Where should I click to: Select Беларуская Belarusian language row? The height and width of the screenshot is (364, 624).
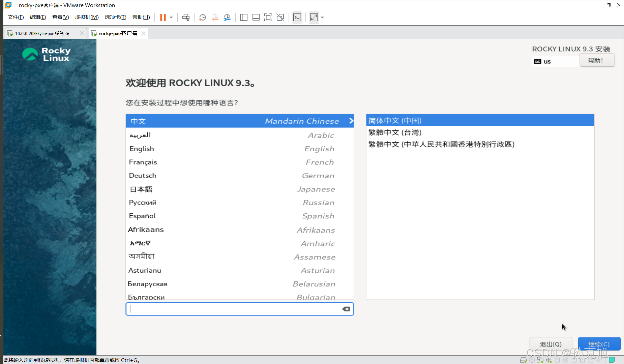(x=240, y=284)
